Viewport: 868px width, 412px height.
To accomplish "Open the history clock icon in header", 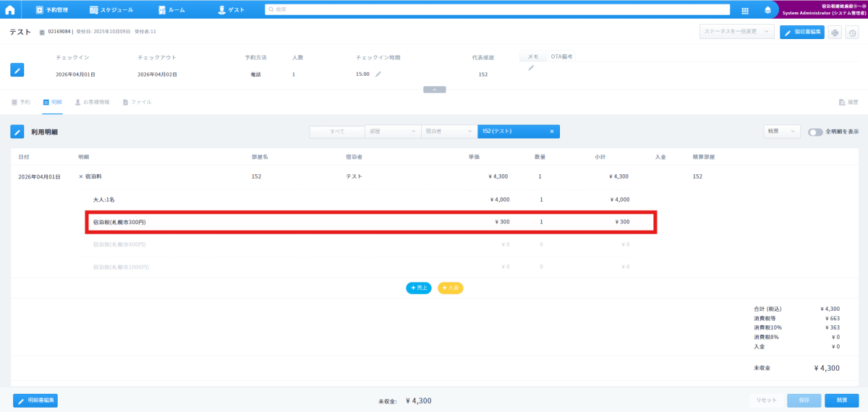I will 852,33.
